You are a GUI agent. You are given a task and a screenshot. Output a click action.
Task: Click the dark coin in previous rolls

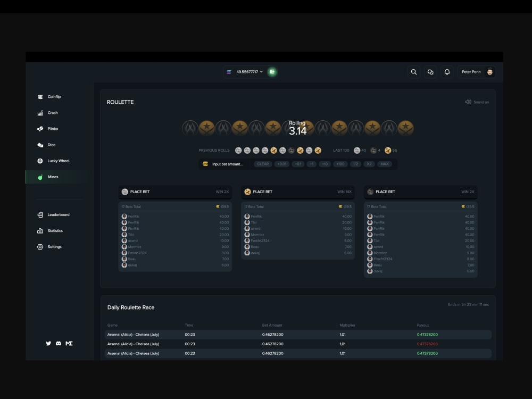[x=292, y=151]
